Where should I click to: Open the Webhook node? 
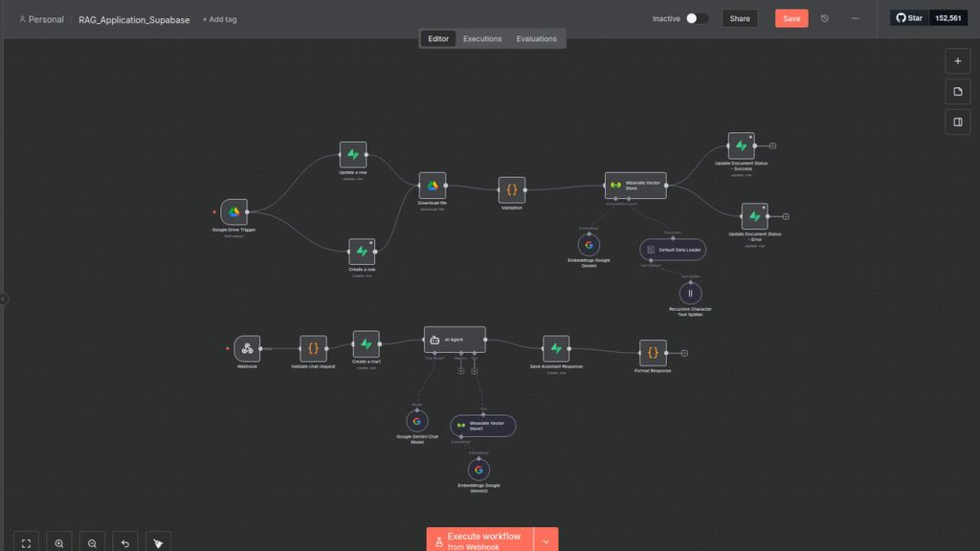coord(247,349)
